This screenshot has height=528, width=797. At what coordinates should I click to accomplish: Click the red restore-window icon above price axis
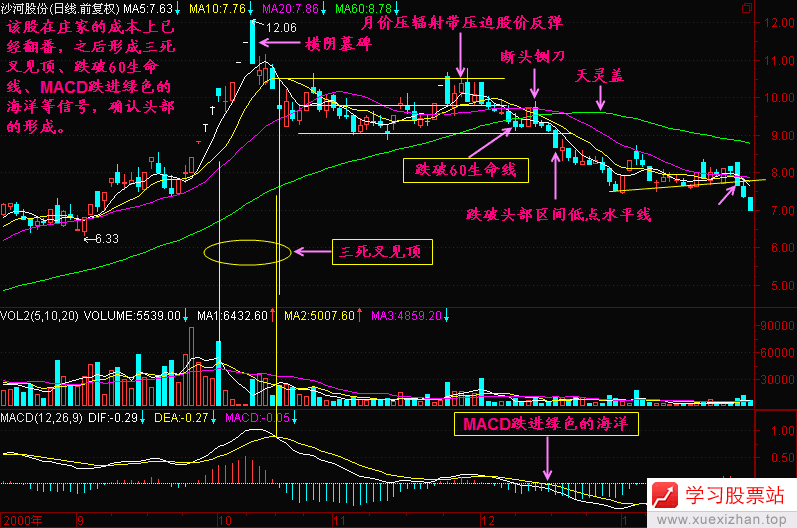pos(746,8)
